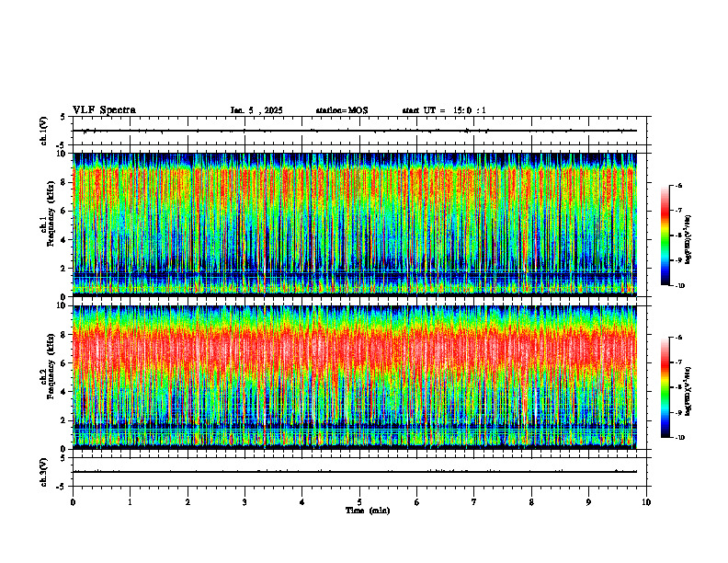Click the 'ch.3(V)' waveform axis label
The height and width of the screenshot is (563, 728).
[44, 472]
